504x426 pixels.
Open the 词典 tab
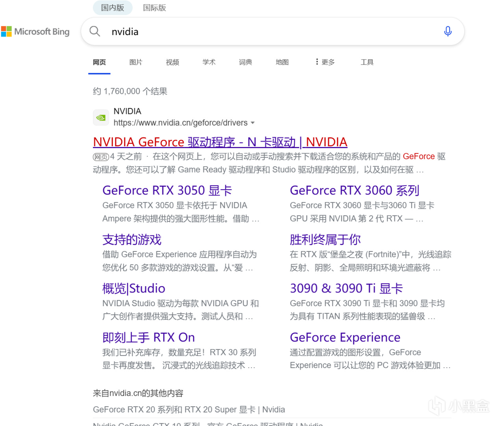pyautogui.click(x=246, y=62)
